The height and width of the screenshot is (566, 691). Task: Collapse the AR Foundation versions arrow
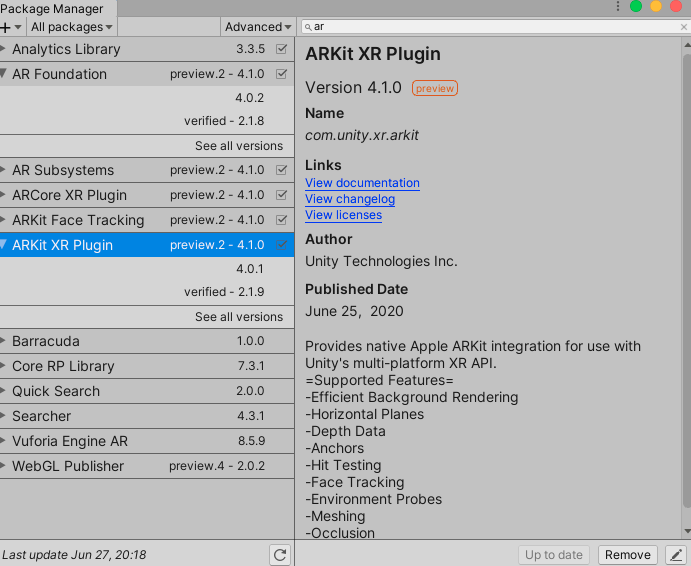tap(3, 73)
